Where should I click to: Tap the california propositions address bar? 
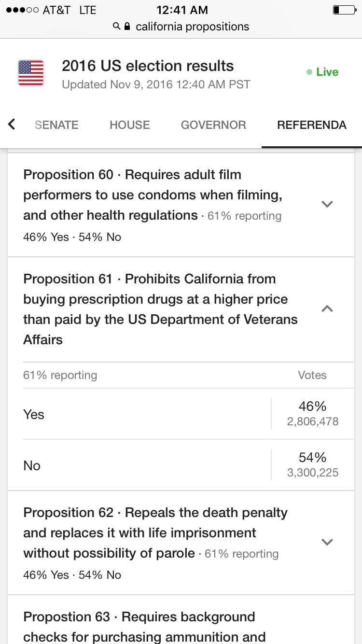pyautogui.click(x=181, y=27)
